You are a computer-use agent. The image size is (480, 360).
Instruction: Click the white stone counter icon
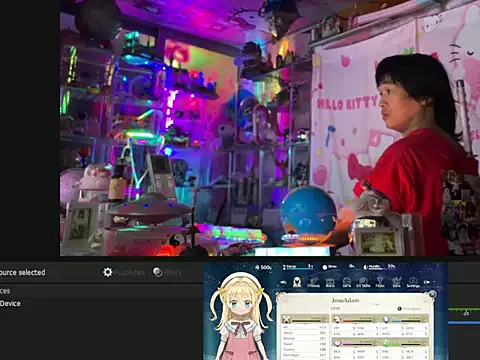pyautogui.click(x=325, y=267)
